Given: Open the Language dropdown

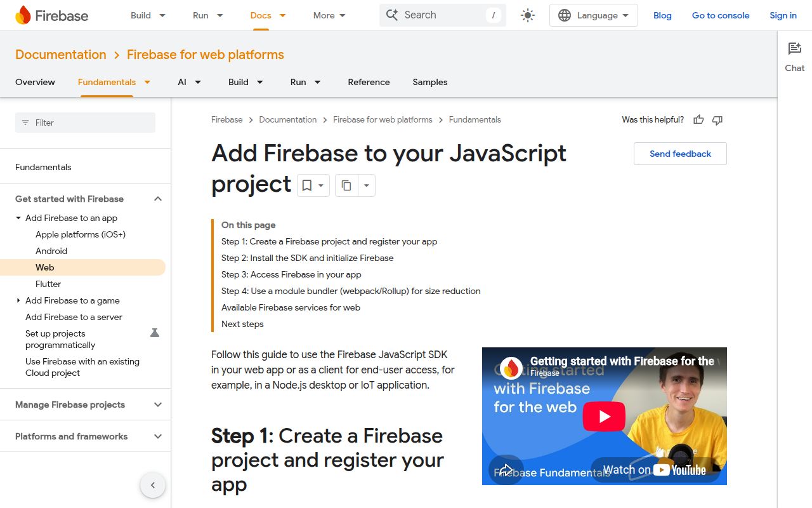Looking at the screenshot, I should pos(594,15).
